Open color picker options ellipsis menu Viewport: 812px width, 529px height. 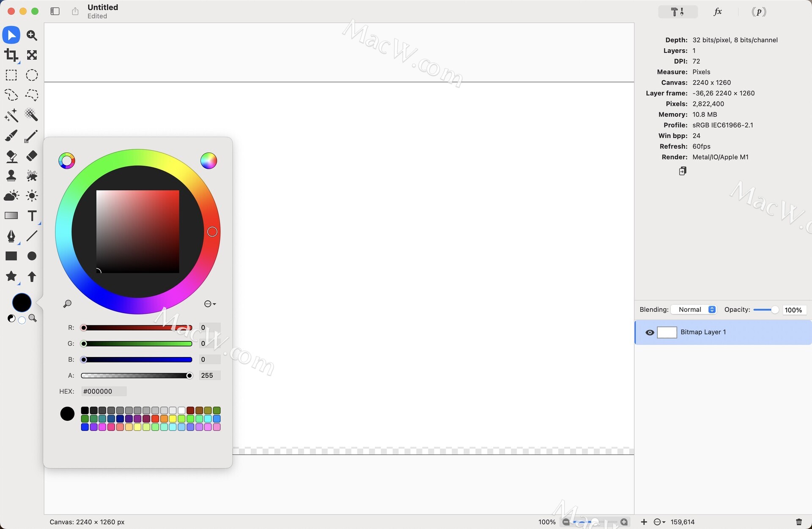click(x=210, y=304)
